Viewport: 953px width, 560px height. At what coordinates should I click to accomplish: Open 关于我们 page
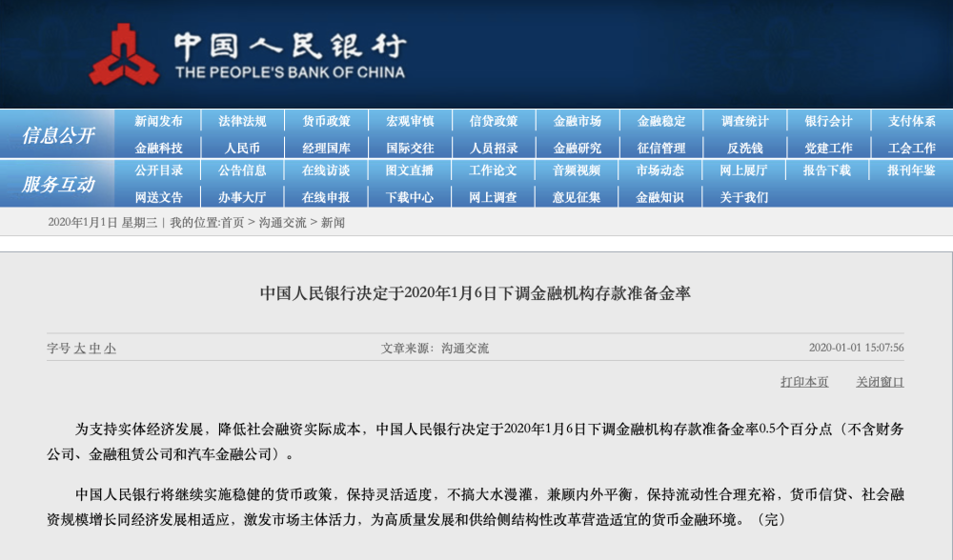click(744, 197)
